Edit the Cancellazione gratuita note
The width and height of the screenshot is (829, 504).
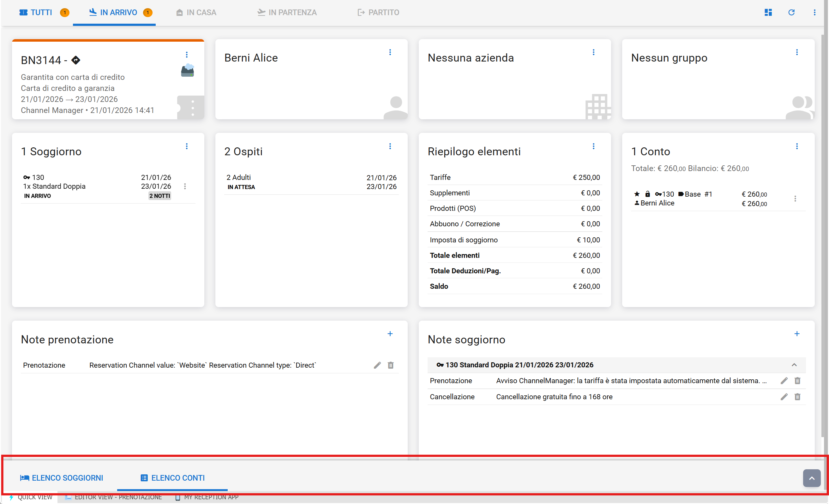coord(784,397)
